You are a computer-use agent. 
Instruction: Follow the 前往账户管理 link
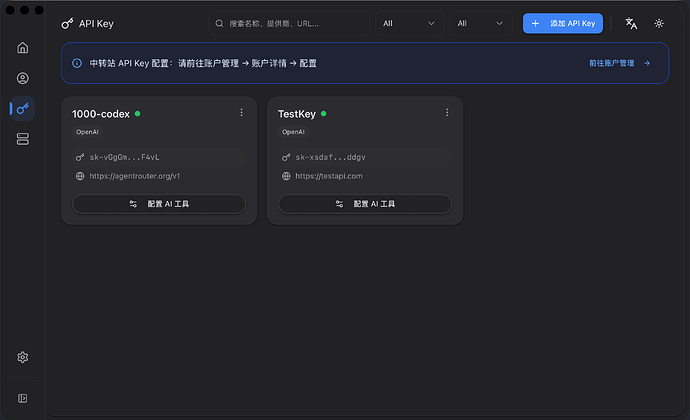[620, 63]
